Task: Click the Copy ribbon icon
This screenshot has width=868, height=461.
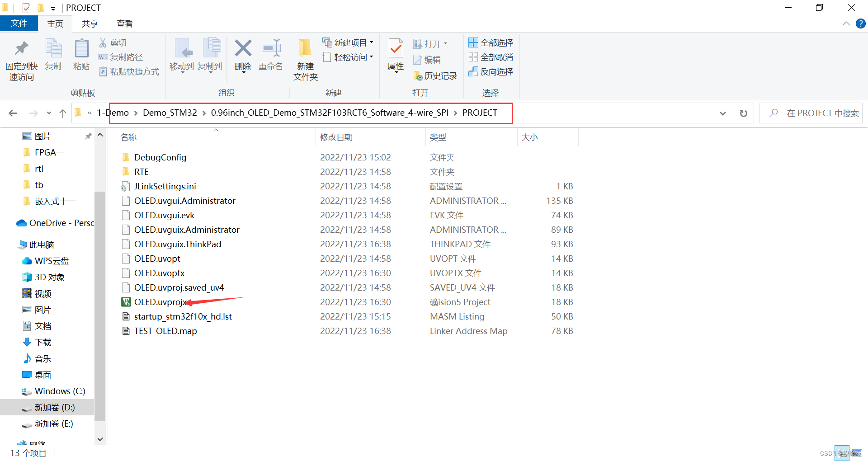Action: pyautogui.click(x=53, y=49)
